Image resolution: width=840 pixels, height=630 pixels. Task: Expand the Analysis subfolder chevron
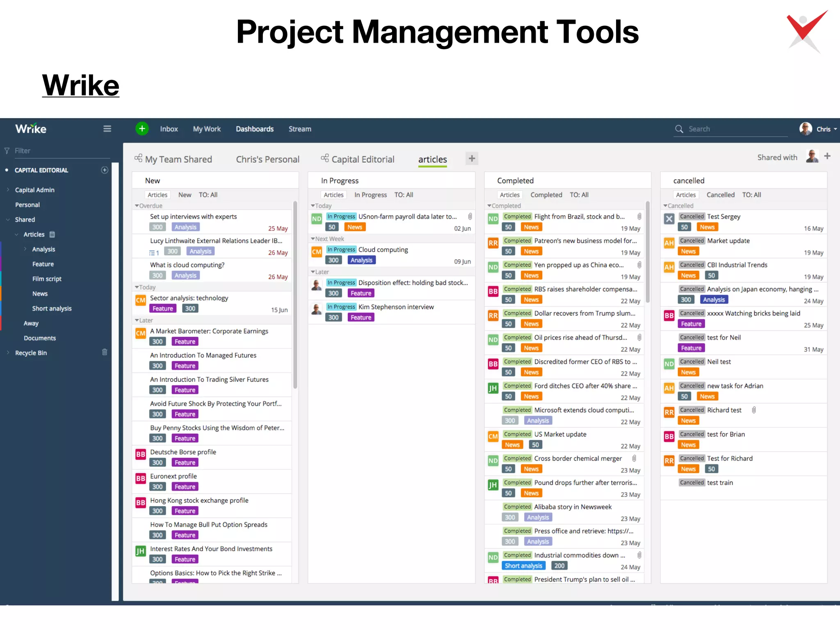25,249
